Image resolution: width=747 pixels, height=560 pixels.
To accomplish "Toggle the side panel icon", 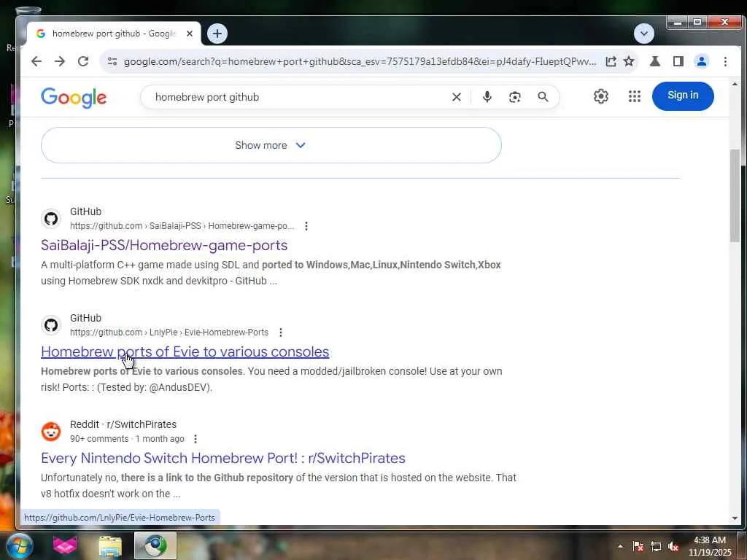I will (678, 61).
